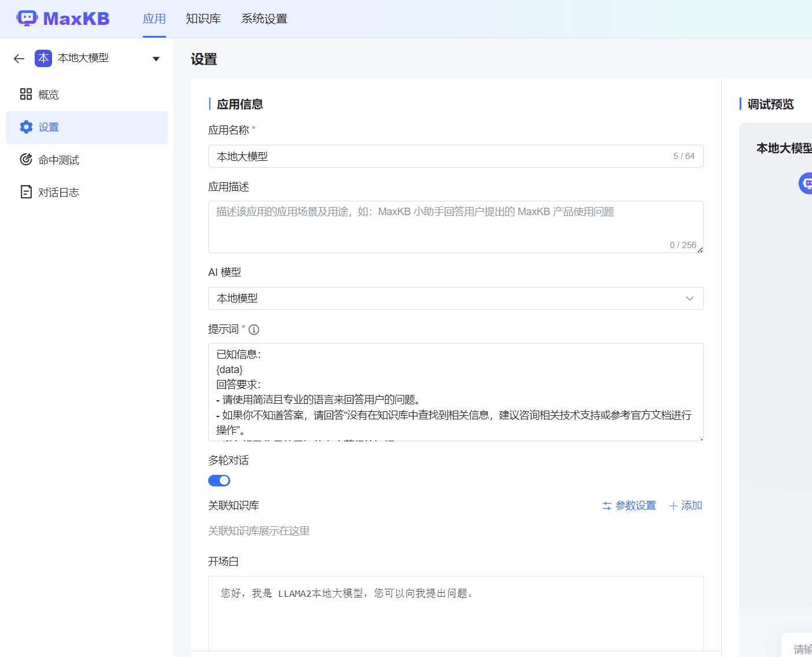
Task: Click the 命中测试 target icon
Action: tap(26, 160)
